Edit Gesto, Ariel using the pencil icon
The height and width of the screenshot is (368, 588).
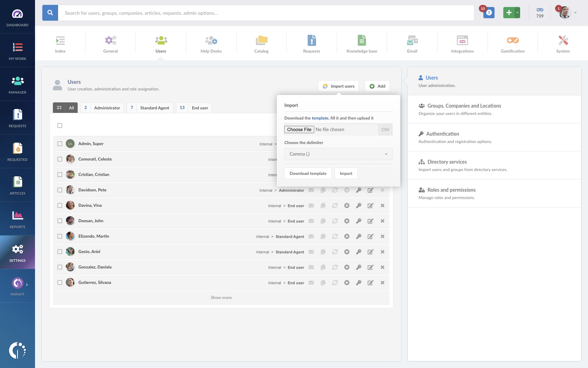tap(371, 252)
